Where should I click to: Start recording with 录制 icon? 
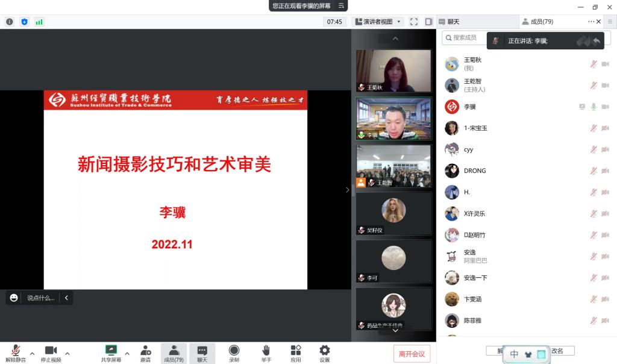click(234, 353)
